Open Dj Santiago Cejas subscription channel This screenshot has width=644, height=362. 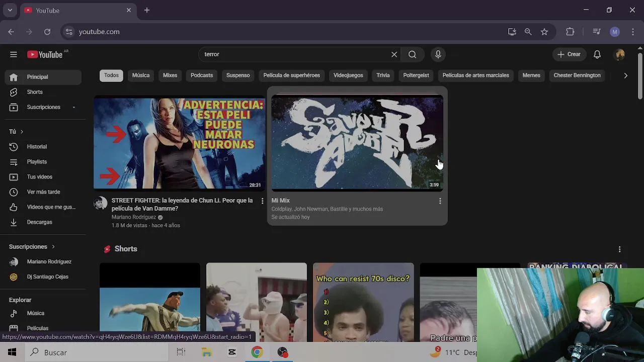(43, 277)
